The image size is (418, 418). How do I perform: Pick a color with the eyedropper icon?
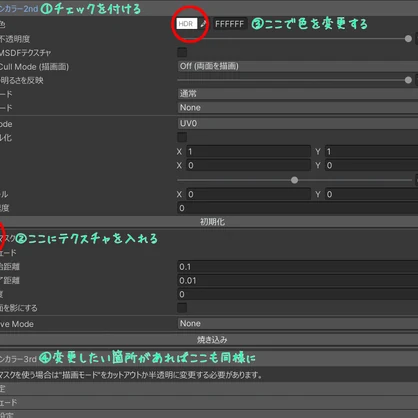tap(203, 24)
